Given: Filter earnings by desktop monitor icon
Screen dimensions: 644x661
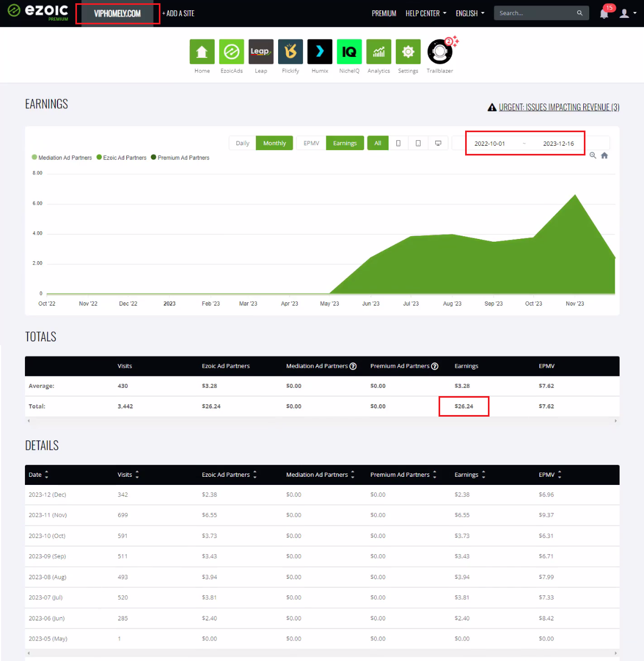Looking at the screenshot, I should [438, 143].
